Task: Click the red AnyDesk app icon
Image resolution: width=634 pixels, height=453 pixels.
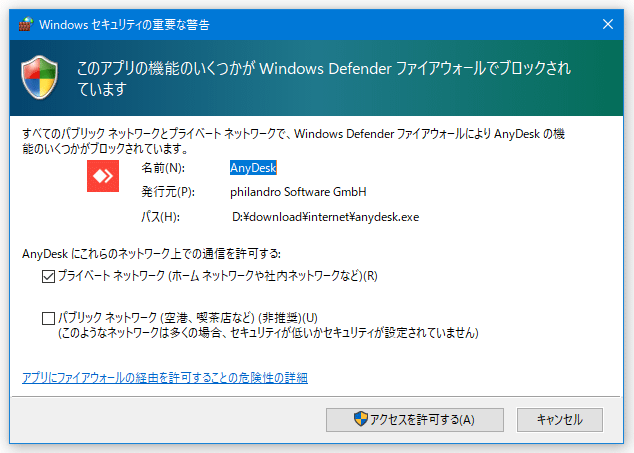Action: click(x=103, y=176)
